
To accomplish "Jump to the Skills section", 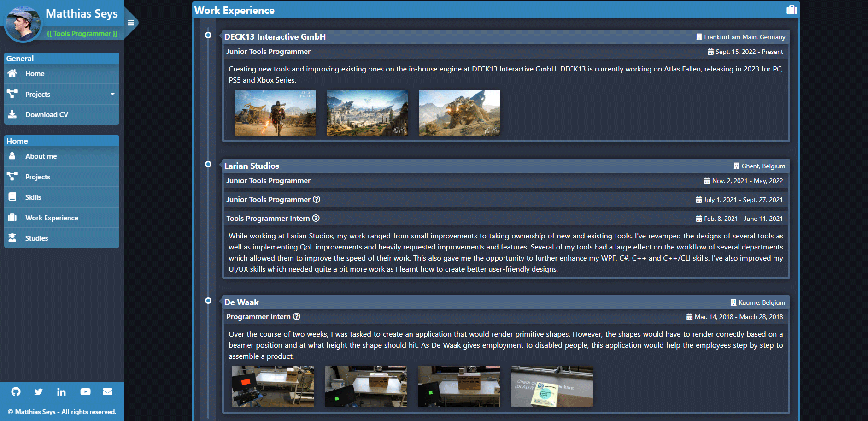I will [62, 197].
